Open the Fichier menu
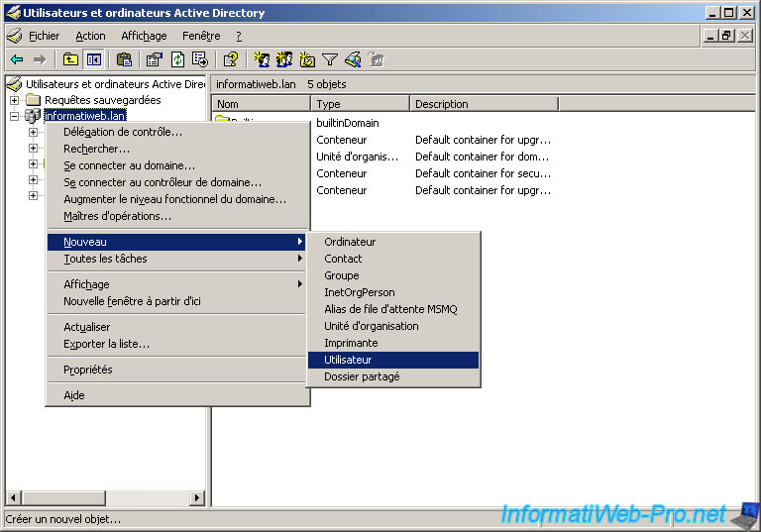 [45, 36]
